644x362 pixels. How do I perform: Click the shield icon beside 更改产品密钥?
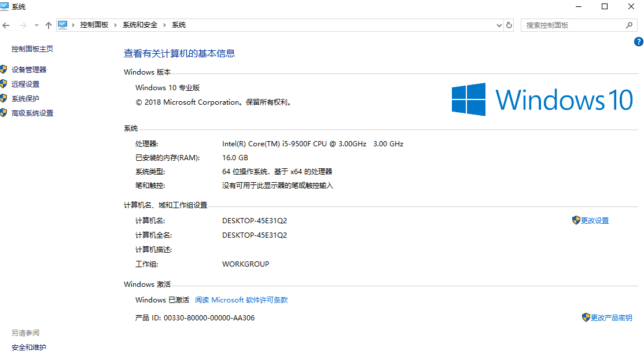586,317
